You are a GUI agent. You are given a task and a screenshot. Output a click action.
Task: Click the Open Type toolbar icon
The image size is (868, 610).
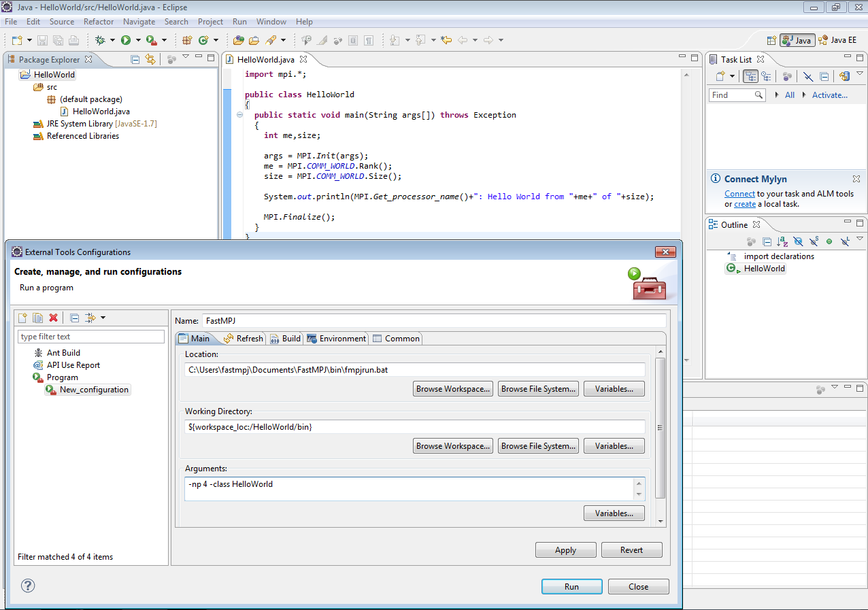point(239,40)
